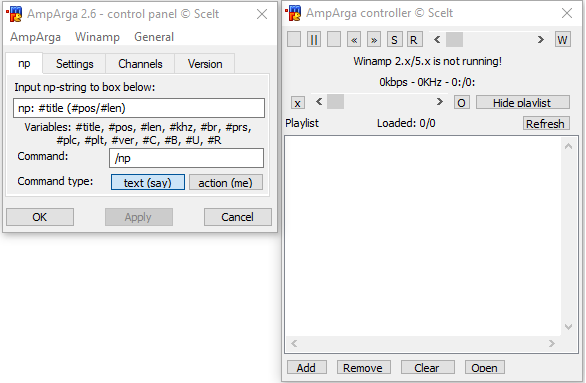Click the pause button in controller
The width and height of the screenshot is (586, 383).
(314, 40)
